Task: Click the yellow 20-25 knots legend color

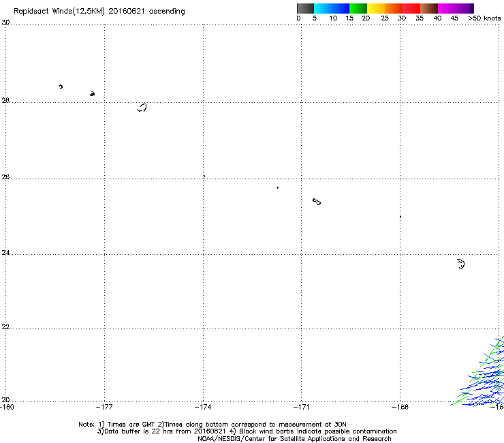Action: [x=376, y=8]
